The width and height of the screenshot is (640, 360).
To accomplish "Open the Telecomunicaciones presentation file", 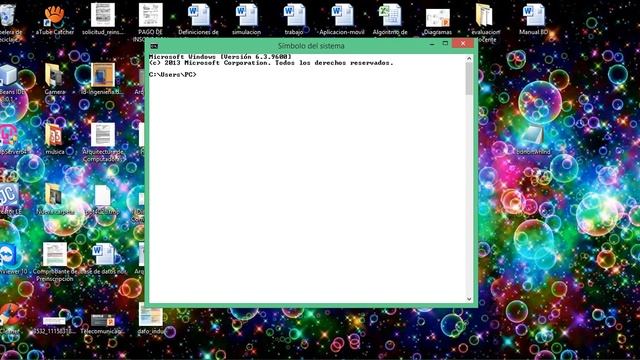I will (x=102, y=320).
